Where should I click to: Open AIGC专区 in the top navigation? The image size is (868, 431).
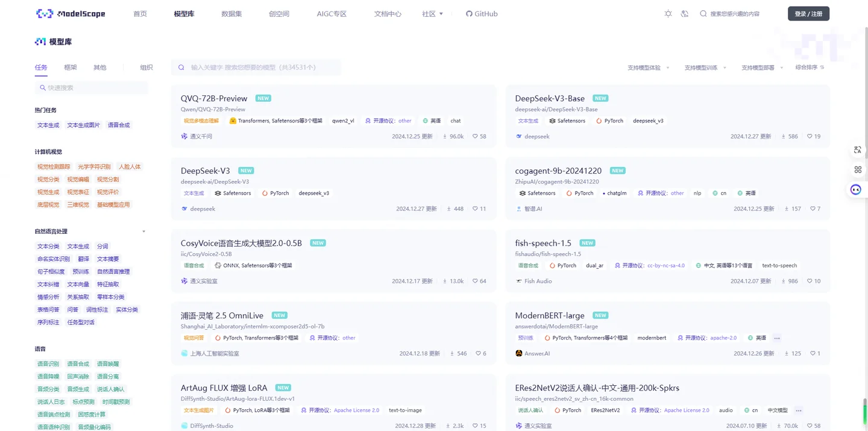[x=332, y=13]
